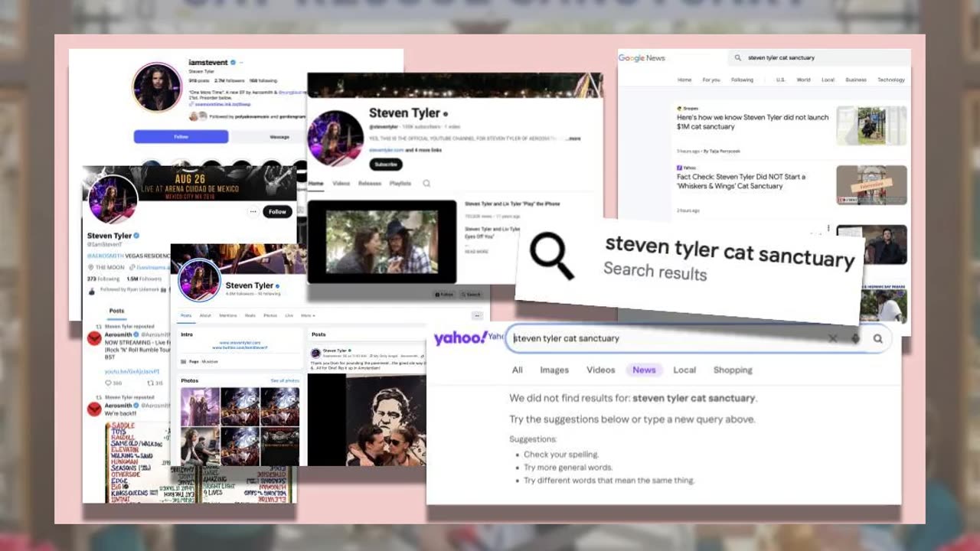Viewport: 980px width, 551px height.
Task: Click the @AEROSMITH mention in X bio
Action: [104, 256]
